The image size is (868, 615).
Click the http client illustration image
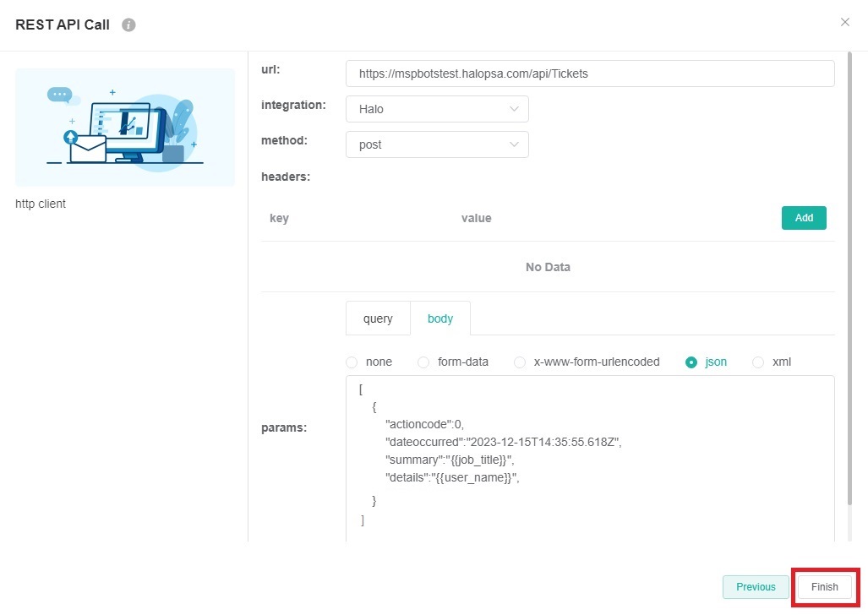point(125,128)
